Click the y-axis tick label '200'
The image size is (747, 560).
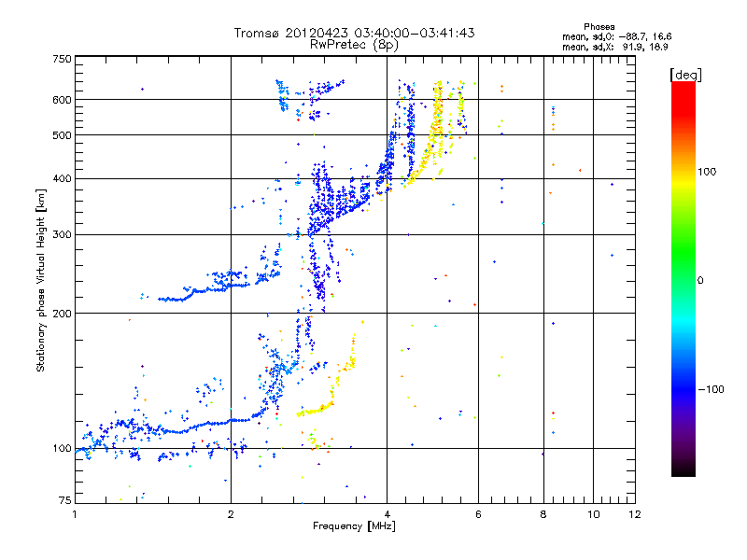[62, 314]
